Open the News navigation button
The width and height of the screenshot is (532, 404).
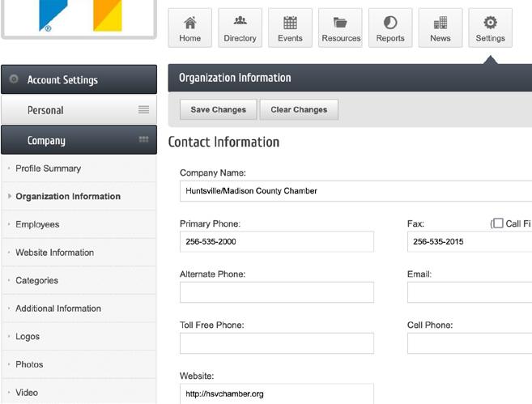(440, 28)
